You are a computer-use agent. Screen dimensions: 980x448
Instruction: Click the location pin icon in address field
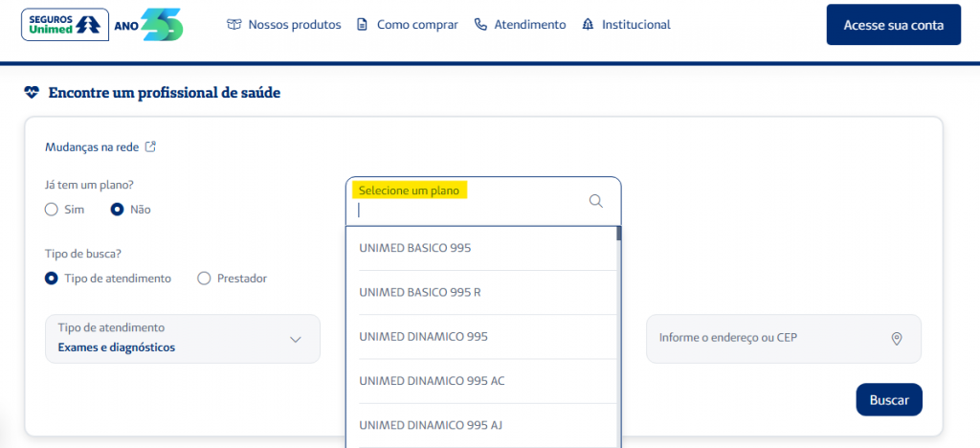pyautogui.click(x=897, y=339)
